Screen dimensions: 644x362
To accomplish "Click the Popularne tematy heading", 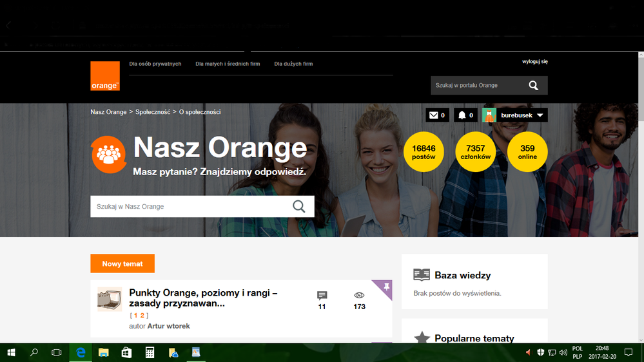I will pos(474,339).
